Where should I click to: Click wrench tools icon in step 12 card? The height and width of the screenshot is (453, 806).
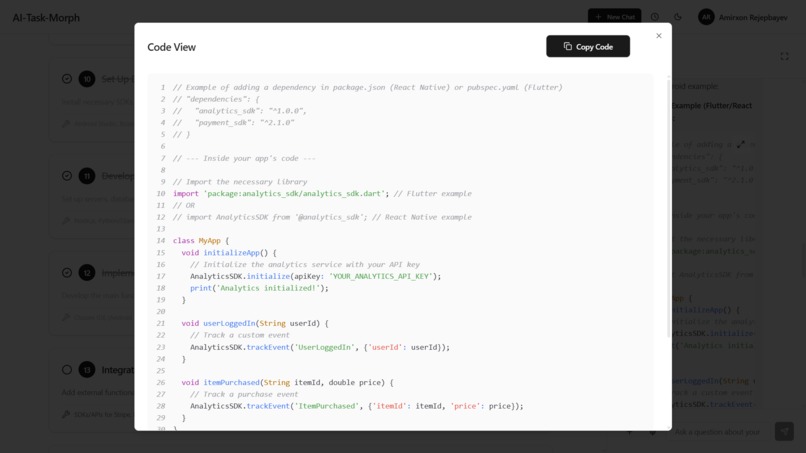coord(66,317)
